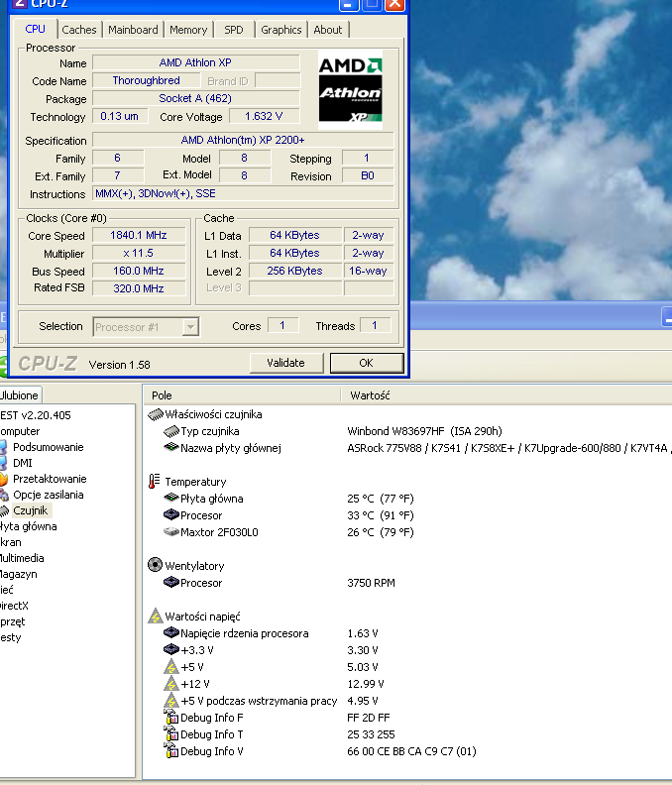Open Przetaktowanie in the sidebar tree
Viewport: 672px width, 785px height.
pos(50,479)
